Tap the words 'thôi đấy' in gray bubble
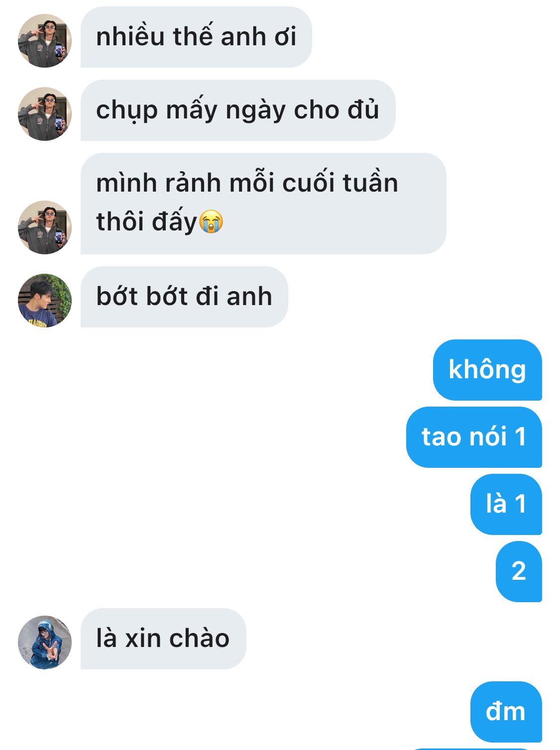This screenshot has height=750, width=560. (x=147, y=221)
